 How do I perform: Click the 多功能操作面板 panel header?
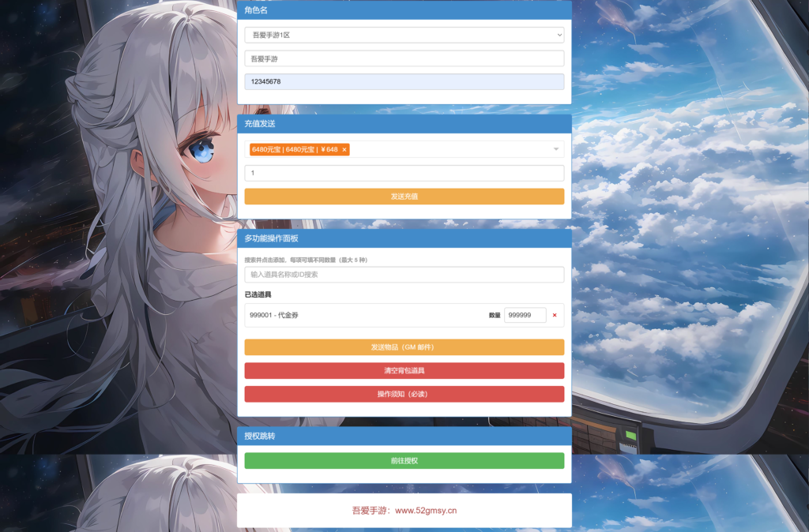click(x=404, y=238)
